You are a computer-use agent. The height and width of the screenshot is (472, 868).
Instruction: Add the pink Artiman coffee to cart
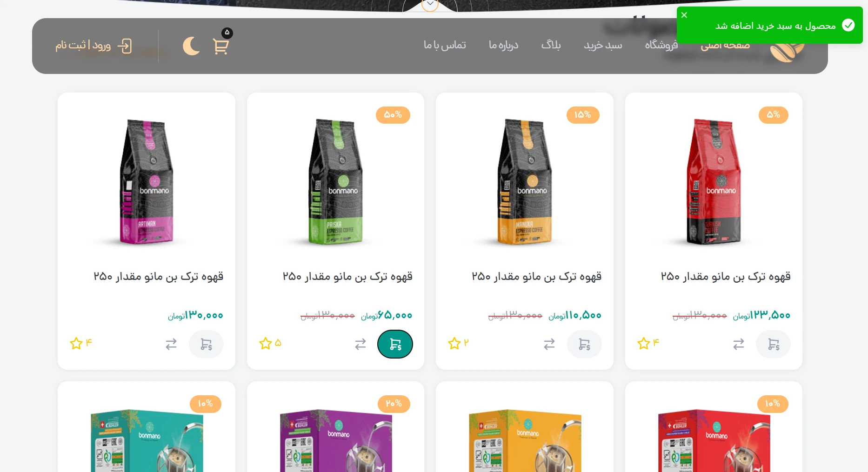pyautogui.click(x=206, y=344)
